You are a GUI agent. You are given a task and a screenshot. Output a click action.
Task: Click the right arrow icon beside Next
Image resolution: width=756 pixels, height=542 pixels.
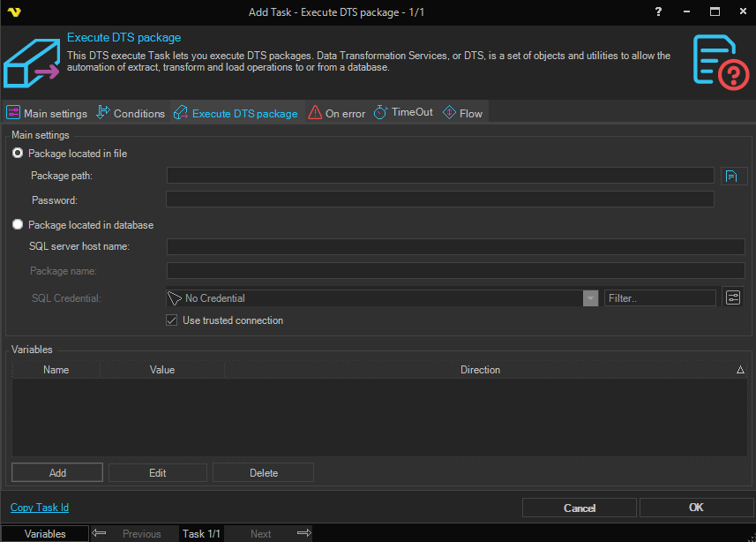click(x=303, y=533)
